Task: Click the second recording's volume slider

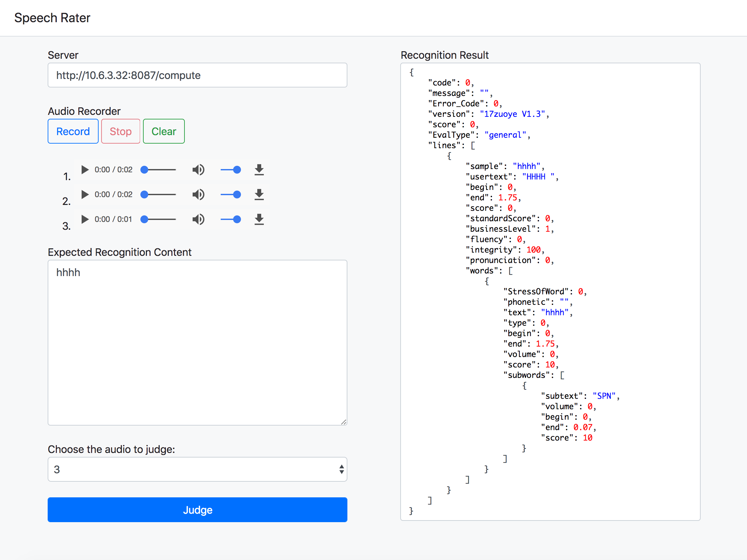Action: [230, 194]
